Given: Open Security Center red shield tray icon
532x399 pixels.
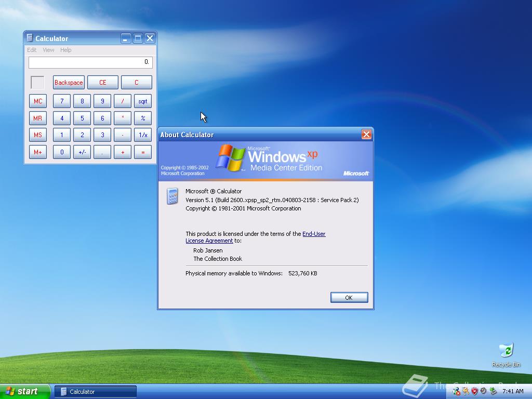Looking at the screenshot, I should pos(474,392).
